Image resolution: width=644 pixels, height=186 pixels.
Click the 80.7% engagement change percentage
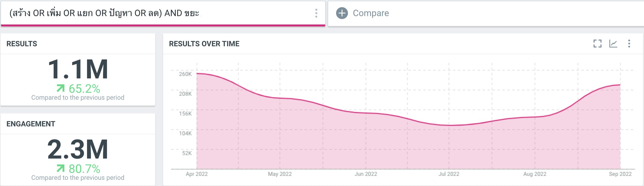(85, 169)
